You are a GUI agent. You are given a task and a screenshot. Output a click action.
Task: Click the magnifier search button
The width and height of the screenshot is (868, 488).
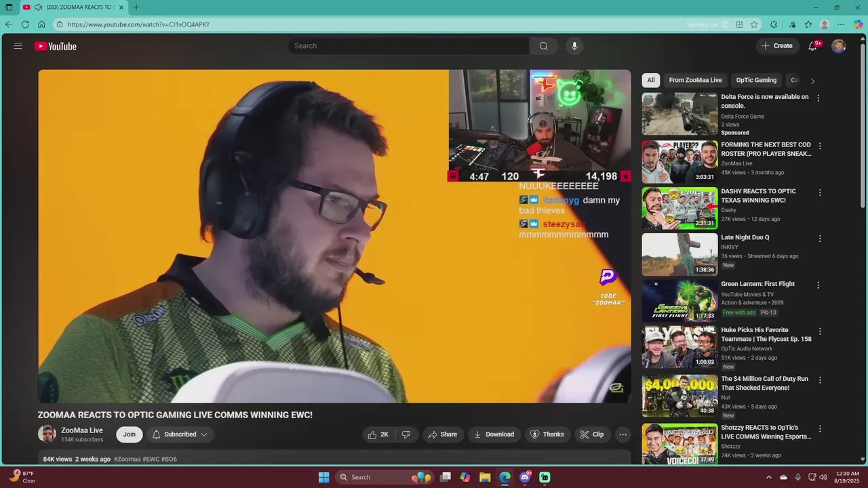(543, 46)
